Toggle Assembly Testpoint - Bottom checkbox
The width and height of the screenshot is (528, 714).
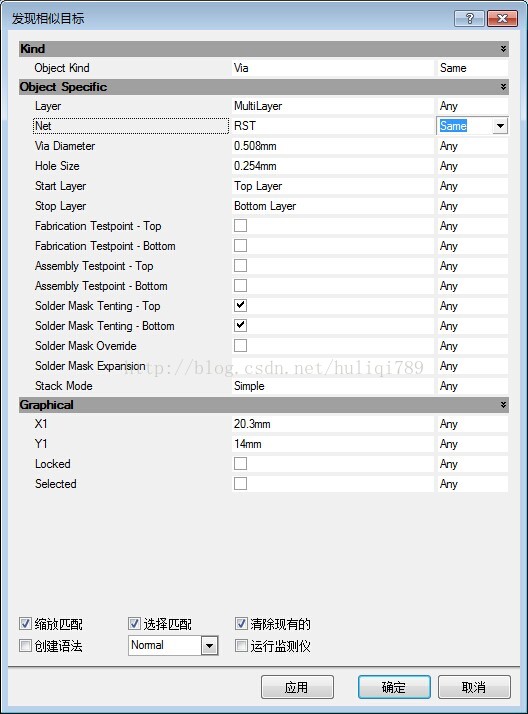pyautogui.click(x=240, y=286)
